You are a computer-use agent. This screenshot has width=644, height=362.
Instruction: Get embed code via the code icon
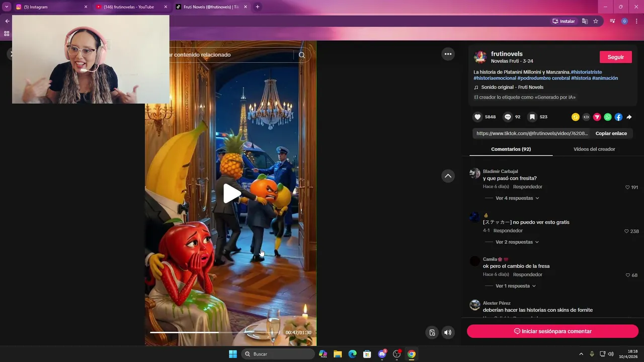[x=586, y=117]
